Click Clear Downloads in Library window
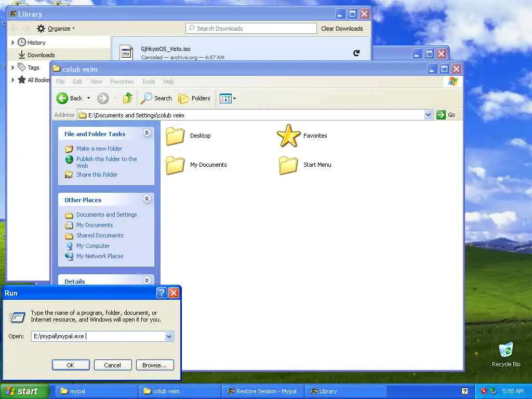The width and height of the screenshot is (532, 399). pos(342,29)
